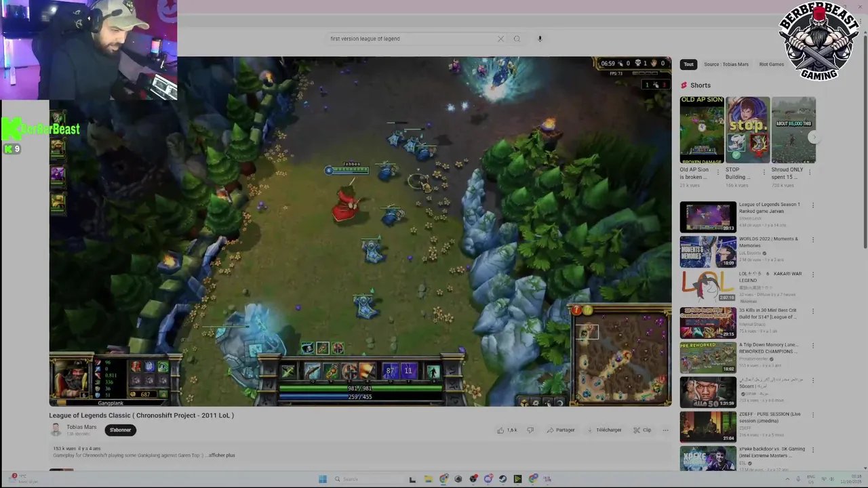Click the tray microphone icon
The height and width of the screenshot is (488, 868).
[798, 479]
